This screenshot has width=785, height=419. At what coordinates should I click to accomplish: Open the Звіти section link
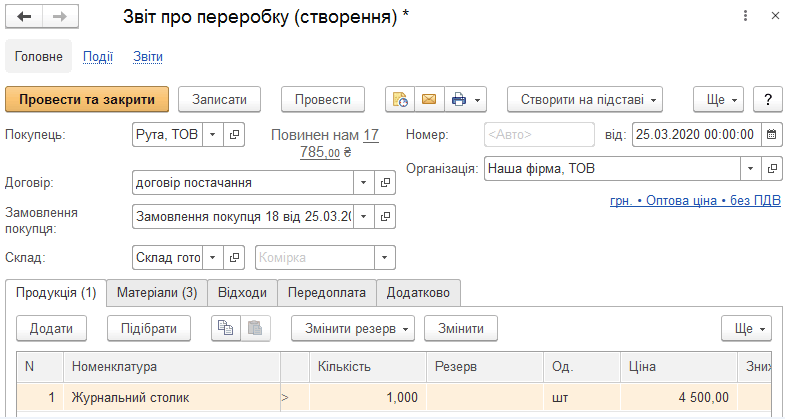[x=148, y=57]
